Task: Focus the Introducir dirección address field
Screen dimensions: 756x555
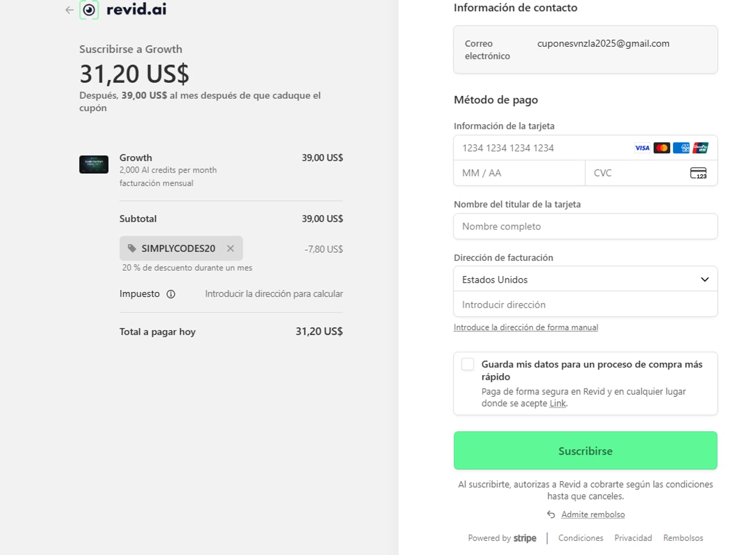Action: pyautogui.click(x=586, y=304)
